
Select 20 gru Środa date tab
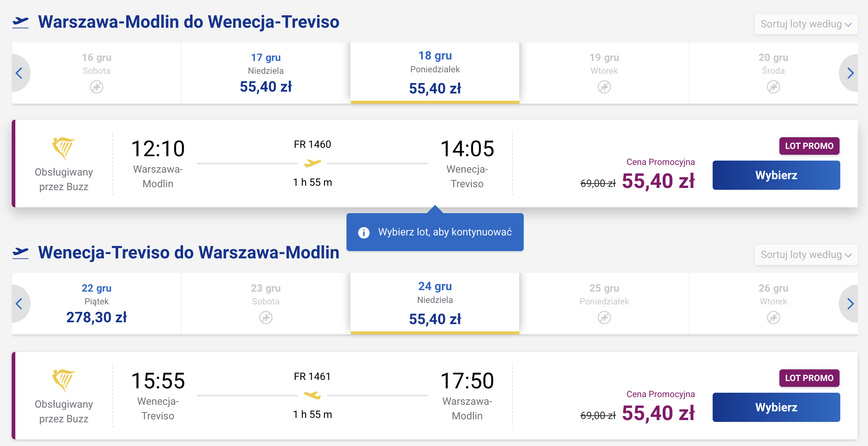point(773,73)
